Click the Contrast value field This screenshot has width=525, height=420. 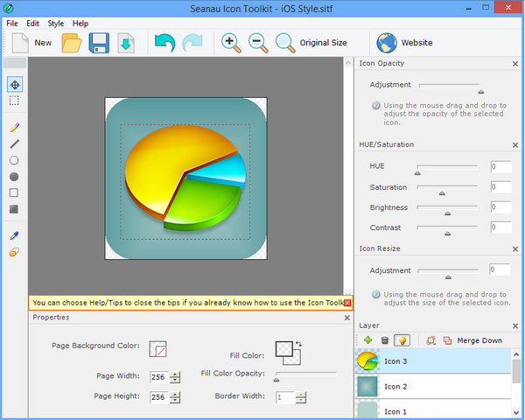(x=500, y=227)
